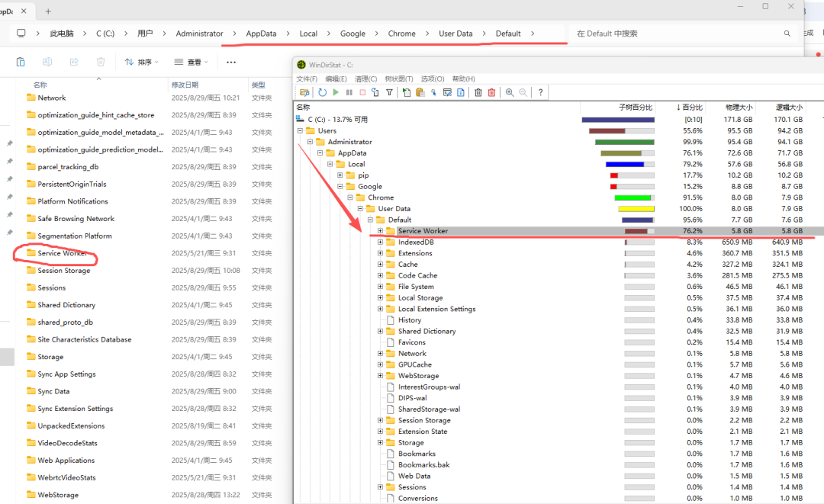Expand the IndexedDB tree node
824x504 pixels.
click(x=380, y=242)
